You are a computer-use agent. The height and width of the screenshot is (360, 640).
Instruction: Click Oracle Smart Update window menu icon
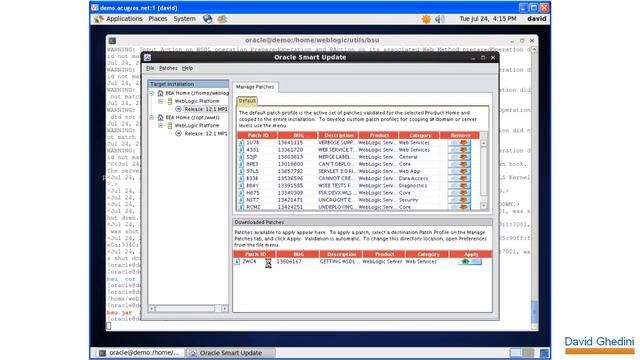point(147,58)
